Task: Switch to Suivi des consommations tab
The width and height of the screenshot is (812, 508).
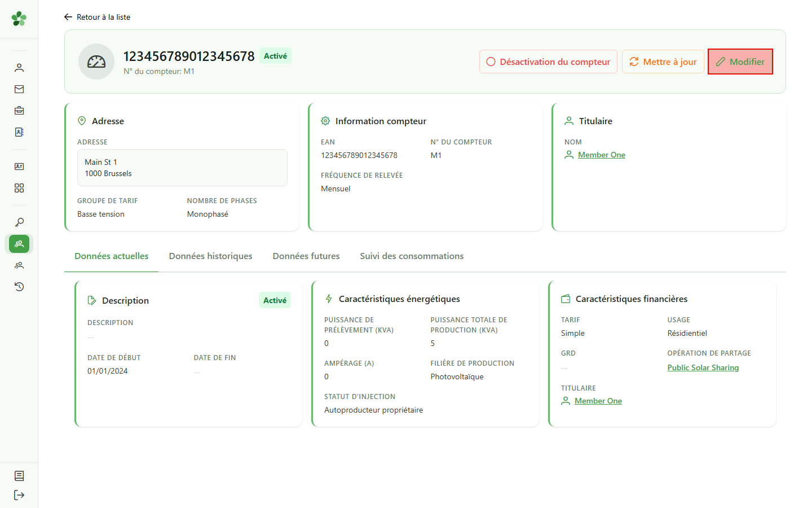Action: 412,256
